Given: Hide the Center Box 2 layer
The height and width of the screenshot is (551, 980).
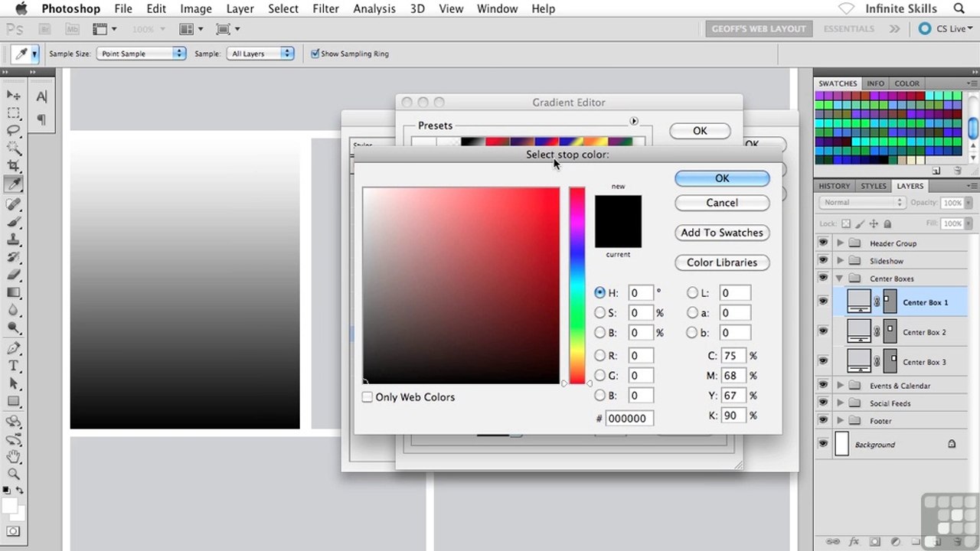Looking at the screenshot, I should click(822, 331).
